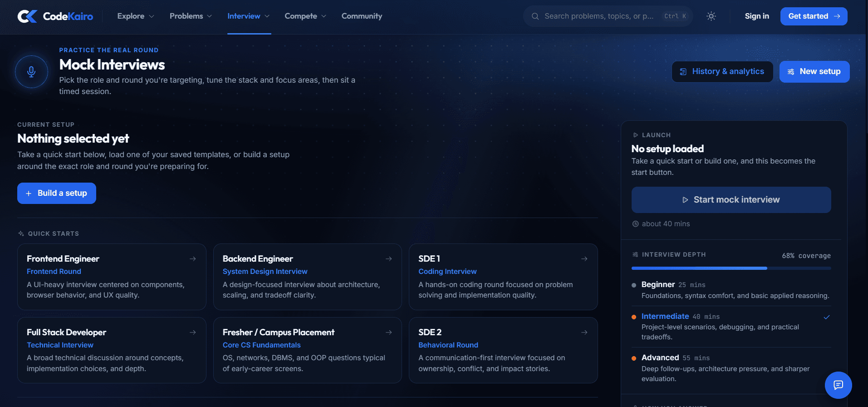Viewport: 868px width, 407px height.
Task: Click the arrow on SDE 2 card
Action: tap(584, 333)
